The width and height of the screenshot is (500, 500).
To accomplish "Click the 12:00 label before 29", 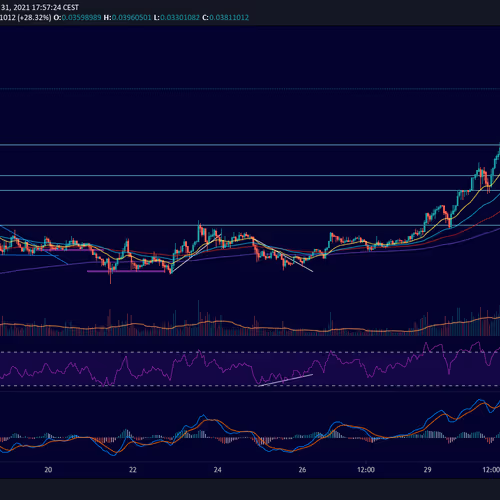I will pos(366,470).
